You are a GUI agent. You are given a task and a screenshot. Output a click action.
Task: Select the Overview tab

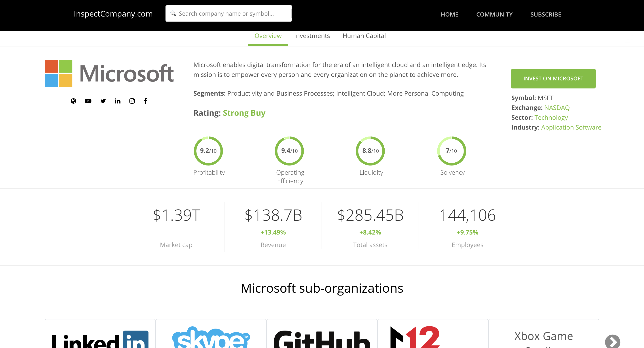click(268, 36)
